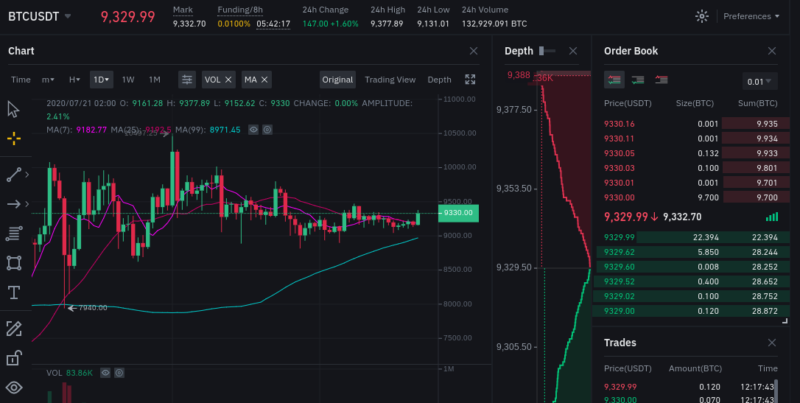
Task: Select the yellow crosshair tool
Action: (14, 138)
